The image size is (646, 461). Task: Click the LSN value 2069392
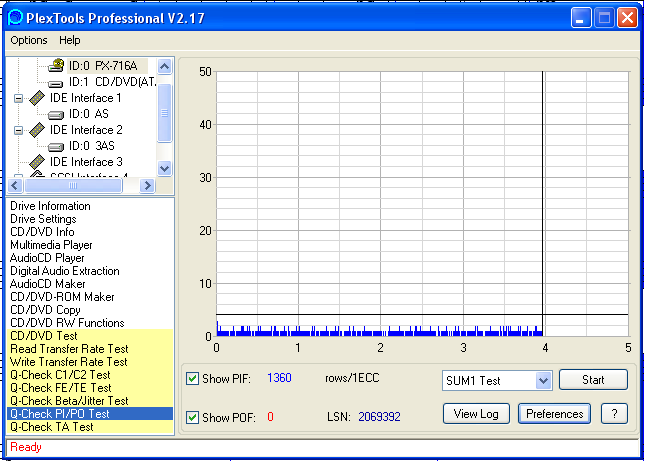[x=379, y=417]
